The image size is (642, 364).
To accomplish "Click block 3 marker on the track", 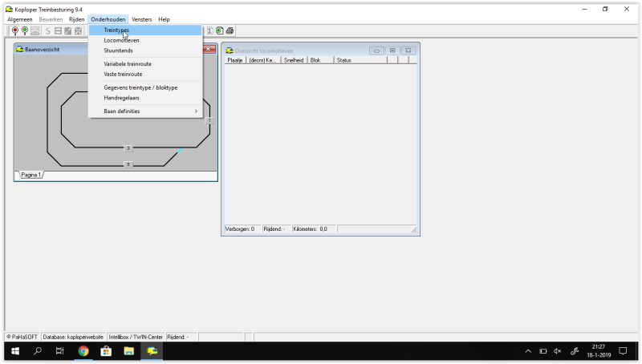I will click(x=128, y=148).
